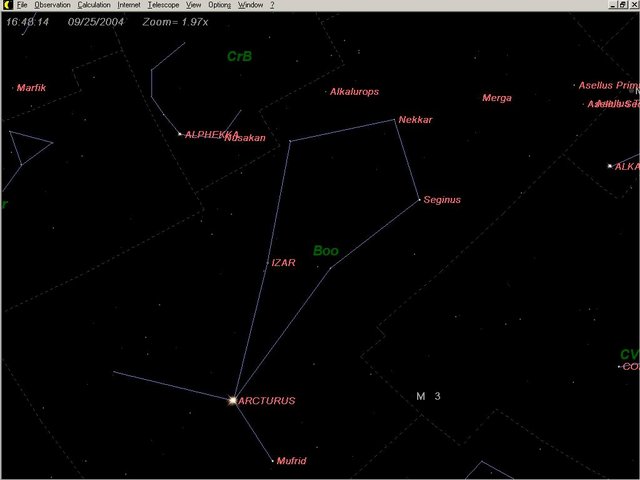Select the Alkalurops star label

coord(354,92)
